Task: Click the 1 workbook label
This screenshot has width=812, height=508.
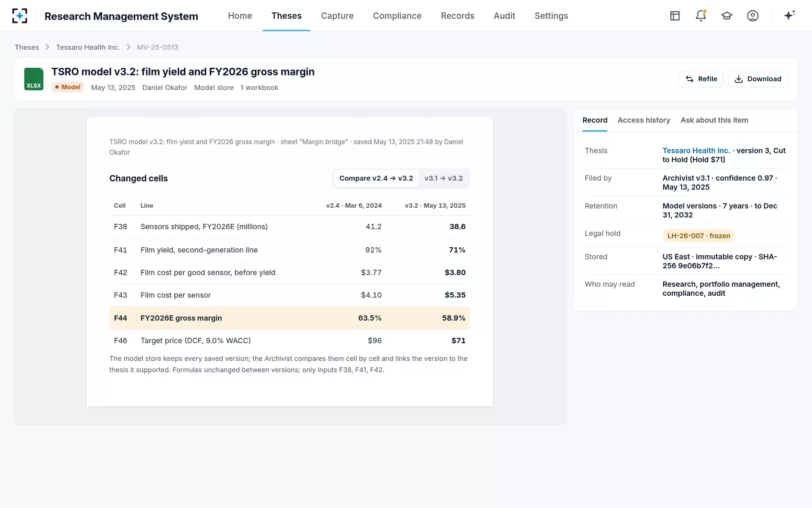Action: click(259, 87)
